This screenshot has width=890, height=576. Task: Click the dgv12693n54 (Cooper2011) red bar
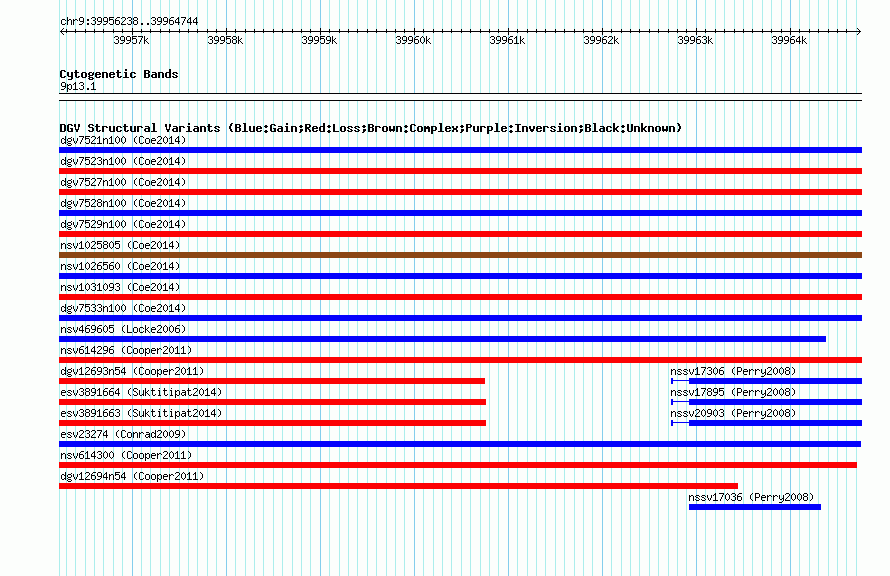tap(272, 381)
